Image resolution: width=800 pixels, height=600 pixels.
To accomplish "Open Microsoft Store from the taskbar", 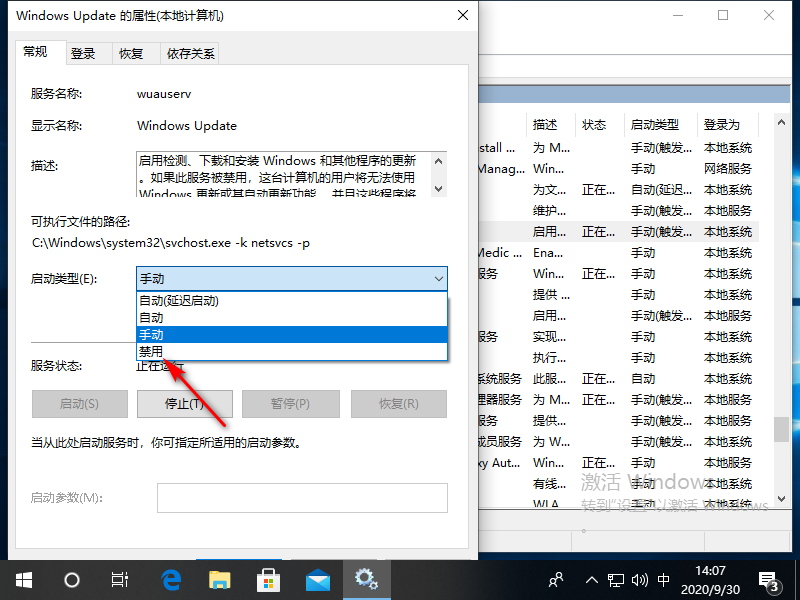I will [x=268, y=579].
